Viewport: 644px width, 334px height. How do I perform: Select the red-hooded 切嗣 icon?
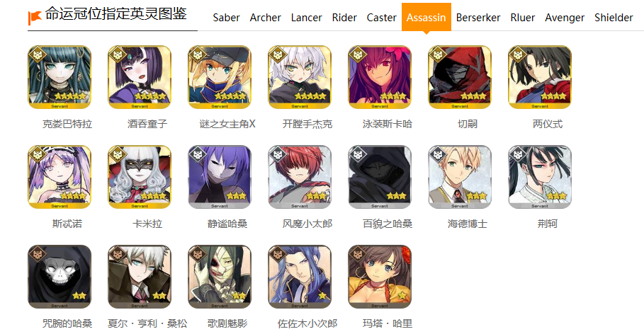(460, 77)
